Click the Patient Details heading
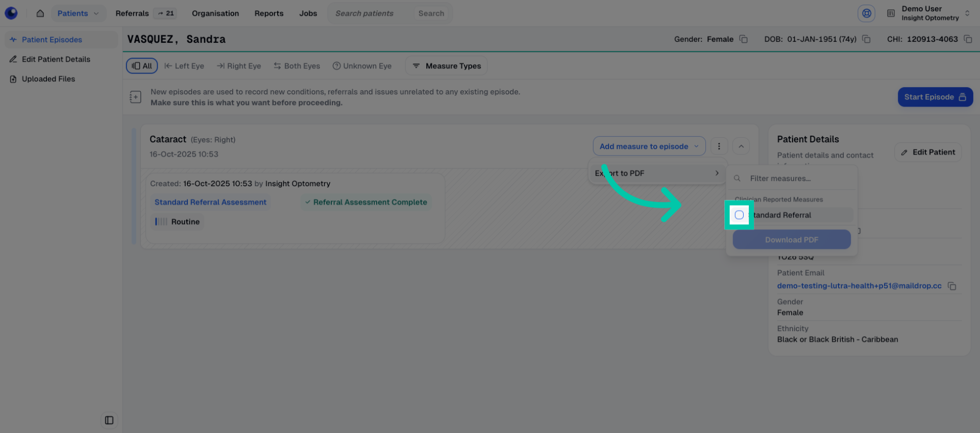Image resolution: width=980 pixels, height=433 pixels. [x=808, y=139]
